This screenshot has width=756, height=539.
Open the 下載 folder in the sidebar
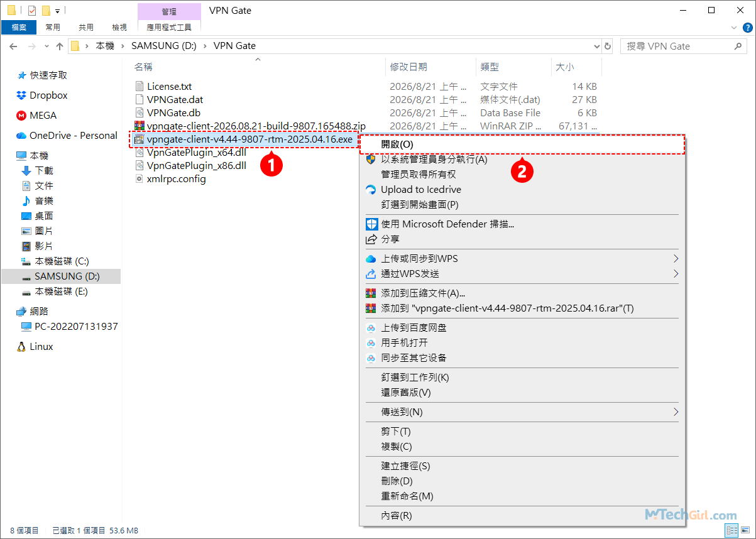(x=44, y=170)
